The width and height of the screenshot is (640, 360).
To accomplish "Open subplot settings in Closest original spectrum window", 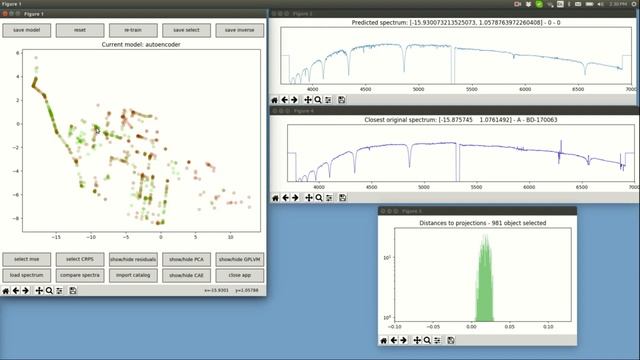I will 329,198.
